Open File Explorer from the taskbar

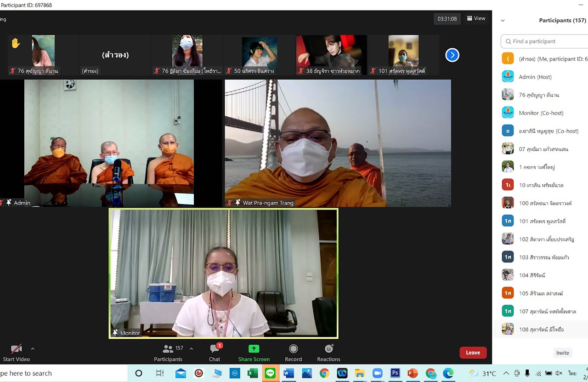(360, 373)
